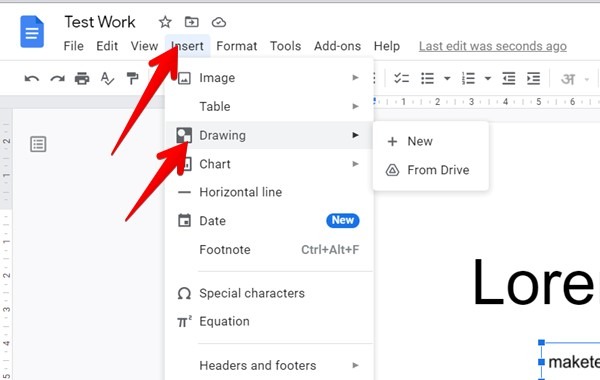Apply bulleted list formatting
Screen dimensions: 600x380
point(427,78)
